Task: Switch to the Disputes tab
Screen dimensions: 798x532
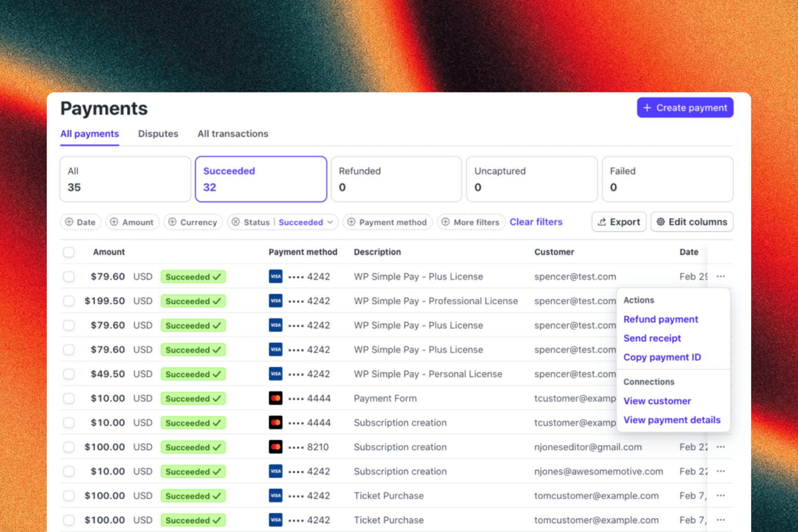Action: pyautogui.click(x=158, y=134)
